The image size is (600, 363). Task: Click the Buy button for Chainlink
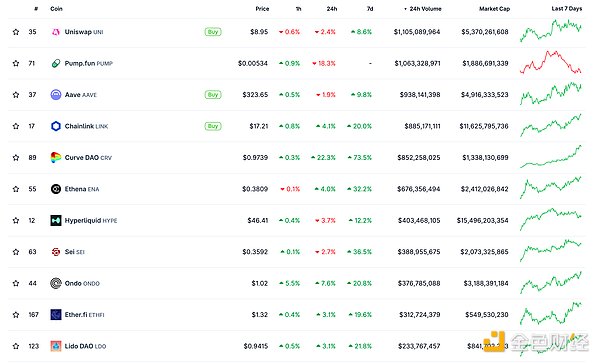(x=213, y=126)
